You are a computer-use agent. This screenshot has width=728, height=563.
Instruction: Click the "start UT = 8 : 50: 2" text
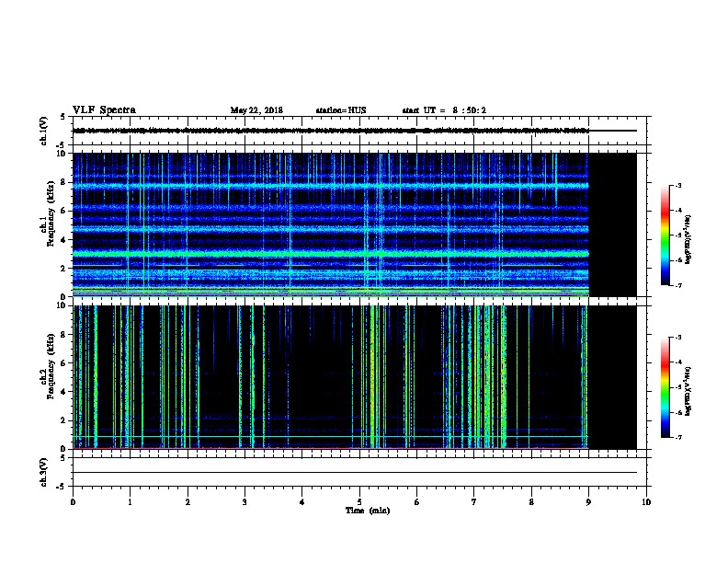point(444,110)
